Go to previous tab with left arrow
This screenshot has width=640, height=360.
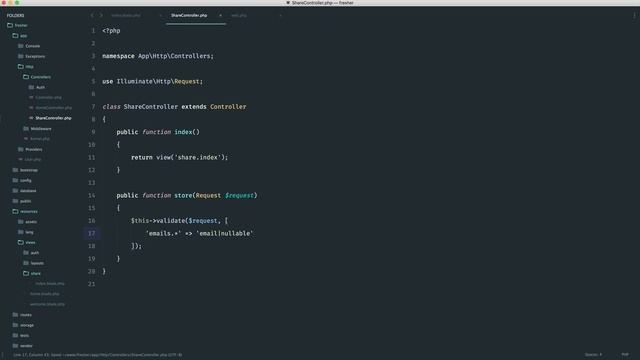[x=92, y=16]
